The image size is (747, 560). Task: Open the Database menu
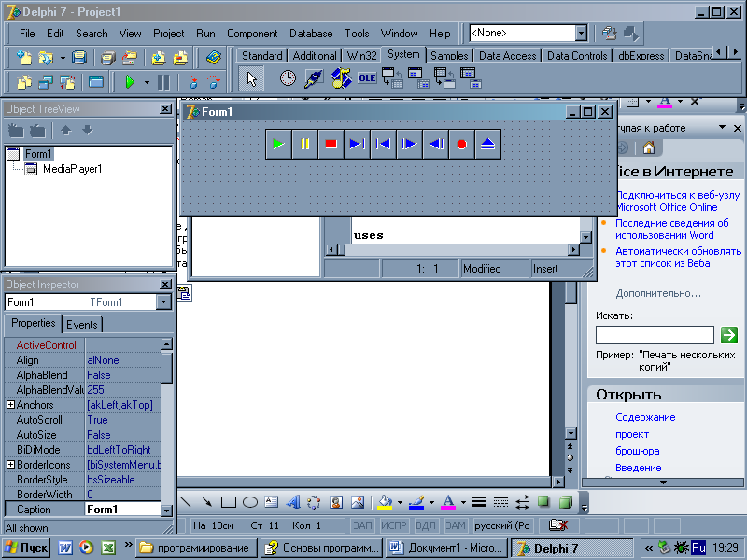[x=311, y=34]
